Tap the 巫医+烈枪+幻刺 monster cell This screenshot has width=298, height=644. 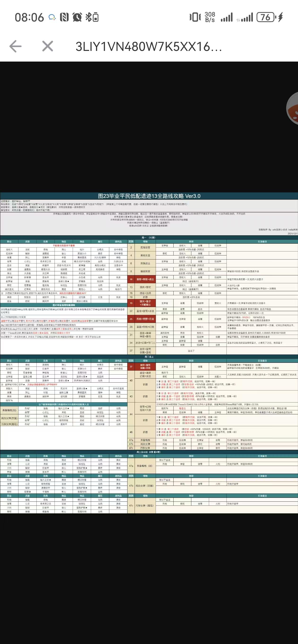145,327
